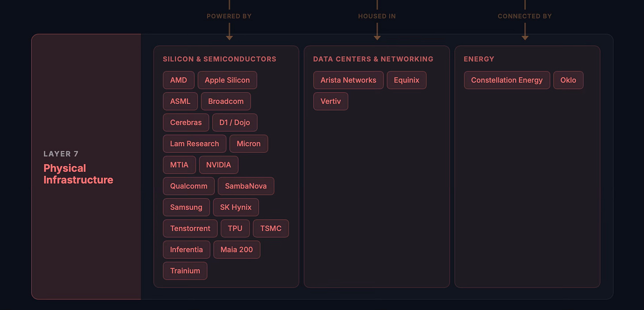644x310 pixels.
Task: Click the TSMC tag
Action: pos(271,228)
